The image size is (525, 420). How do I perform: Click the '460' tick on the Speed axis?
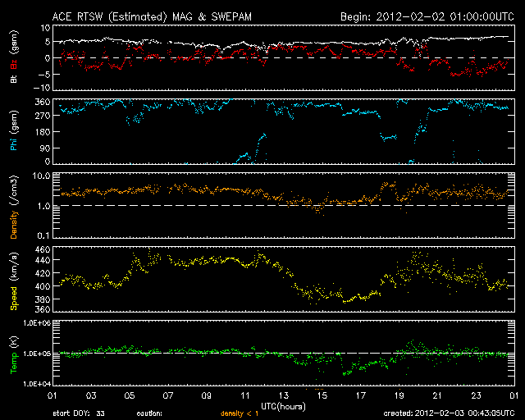click(43, 249)
